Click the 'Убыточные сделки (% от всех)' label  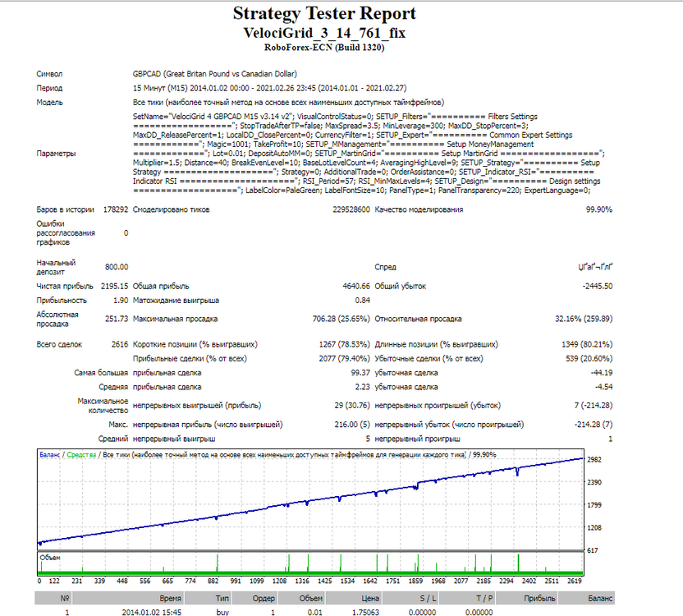pyautogui.click(x=429, y=359)
